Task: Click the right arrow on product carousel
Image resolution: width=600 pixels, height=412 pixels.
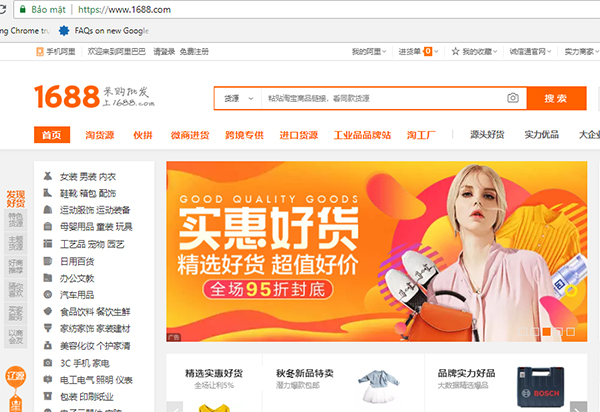Action: click(x=578, y=408)
